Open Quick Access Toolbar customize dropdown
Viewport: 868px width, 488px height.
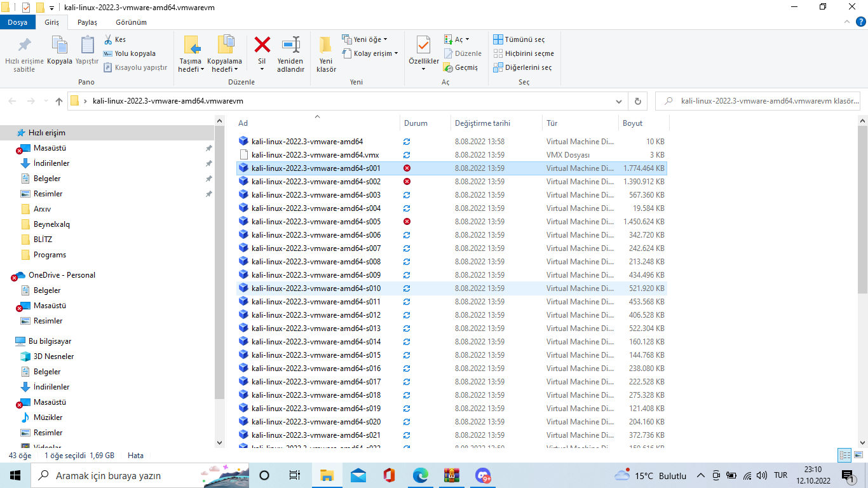pos(53,8)
